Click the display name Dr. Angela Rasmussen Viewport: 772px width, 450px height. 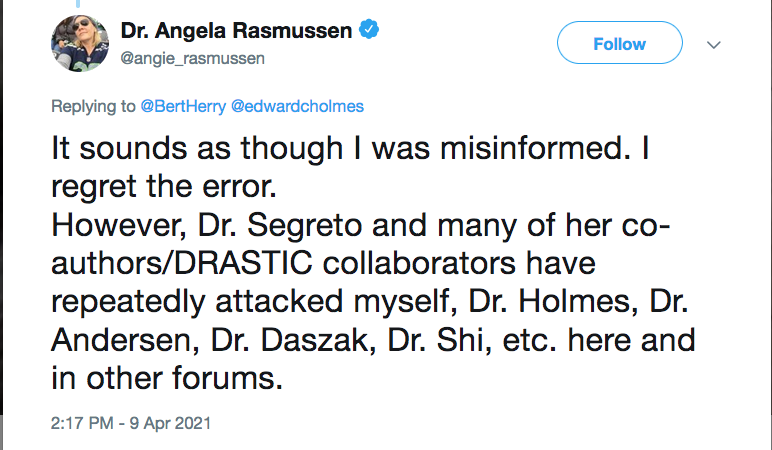(236, 31)
